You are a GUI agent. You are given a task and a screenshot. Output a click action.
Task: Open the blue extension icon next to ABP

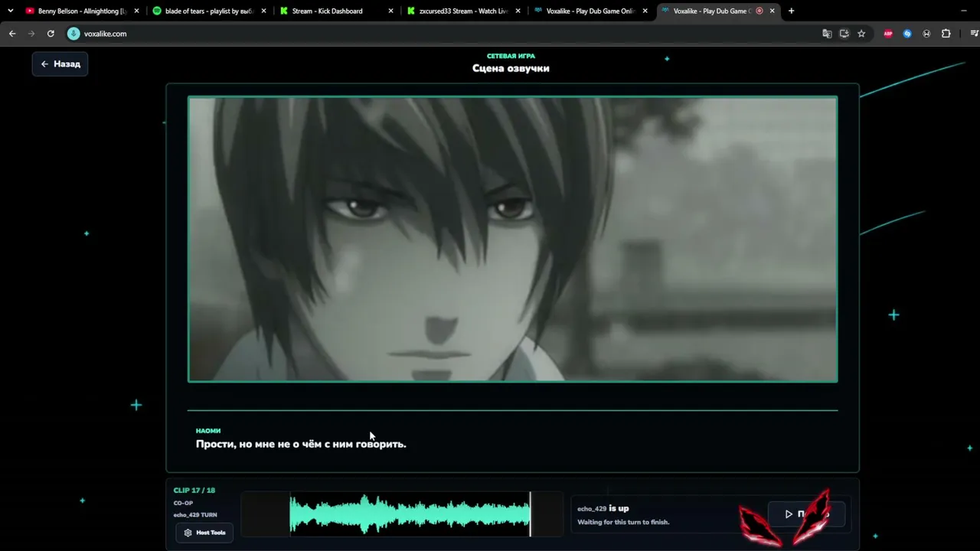click(x=907, y=34)
